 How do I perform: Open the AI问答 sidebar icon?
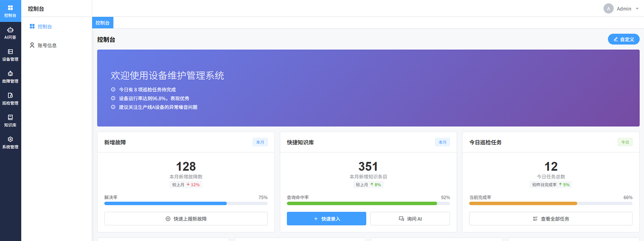(x=10, y=33)
